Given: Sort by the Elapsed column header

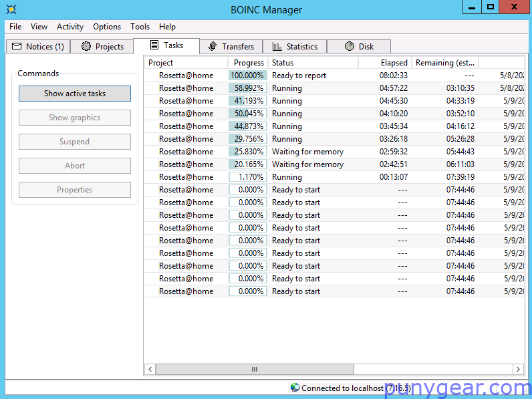Looking at the screenshot, I should click(385, 63).
